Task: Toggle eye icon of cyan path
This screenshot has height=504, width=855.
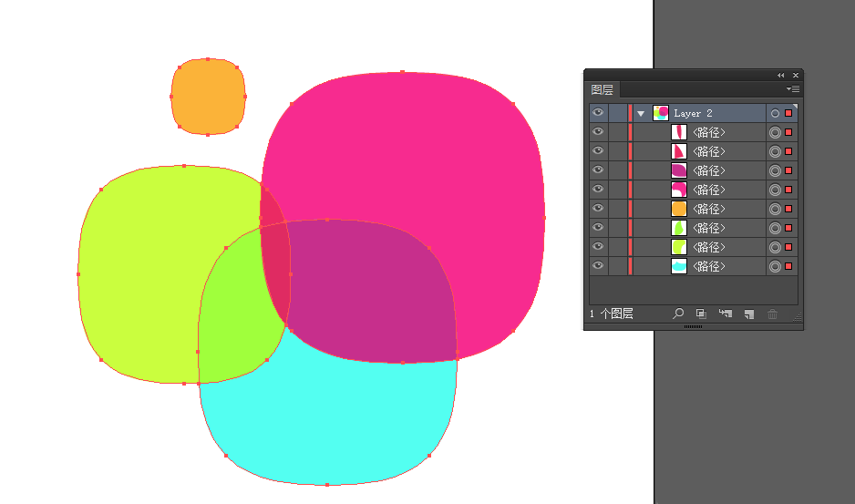Action: [x=598, y=265]
